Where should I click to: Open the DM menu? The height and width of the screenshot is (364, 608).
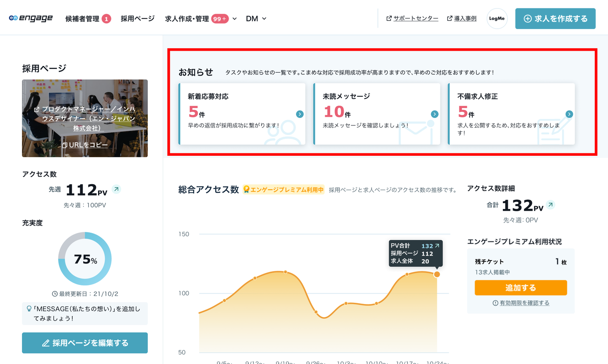tap(252, 19)
